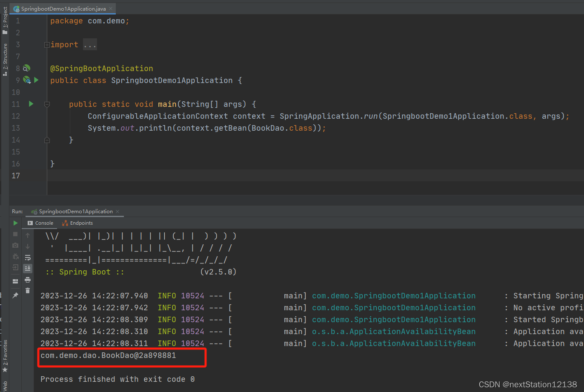Screen dimensions: 584x392
Task: Click the 'No active profi' log message
Action: pos(549,308)
